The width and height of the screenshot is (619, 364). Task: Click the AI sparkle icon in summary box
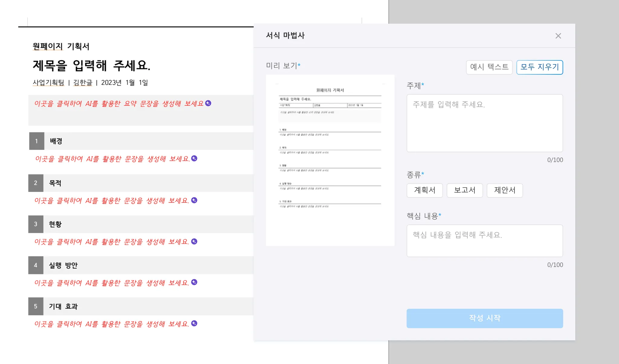[208, 103]
